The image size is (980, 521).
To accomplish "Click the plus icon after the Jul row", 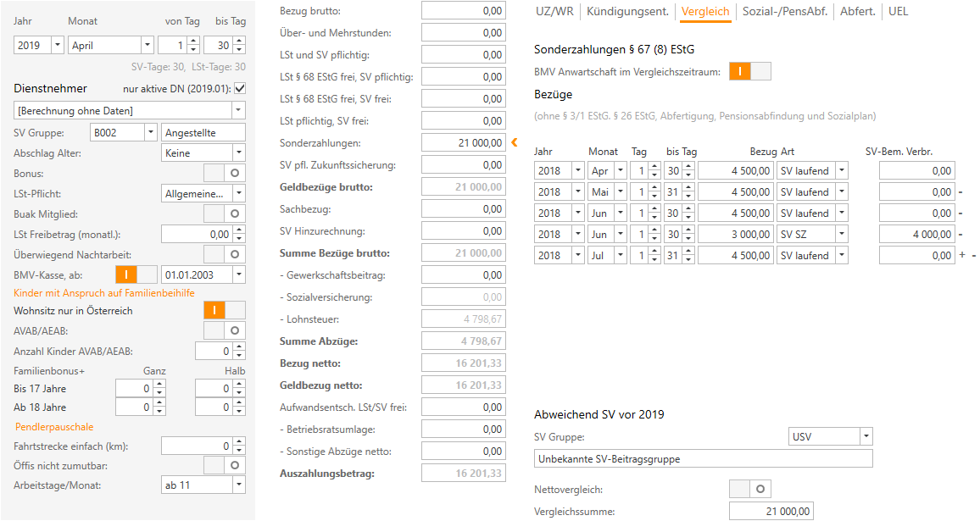I will coord(962,255).
